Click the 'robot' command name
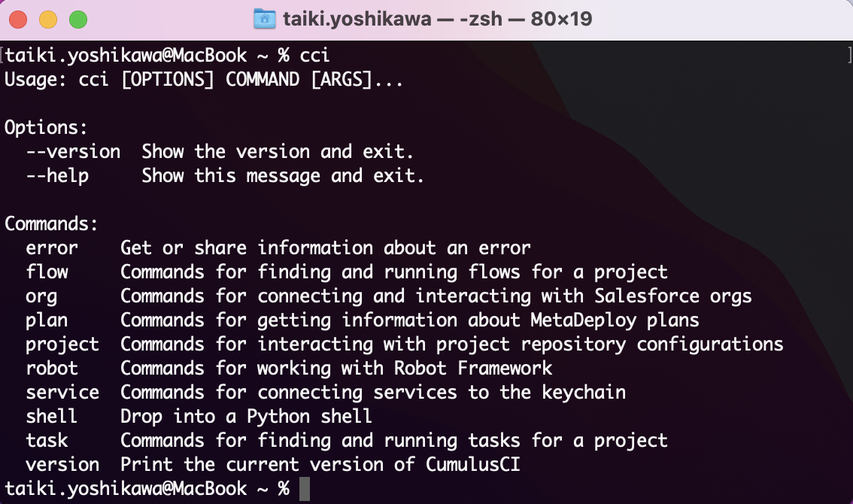Viewport: 853px width, 504px height. tap(52, 369)
